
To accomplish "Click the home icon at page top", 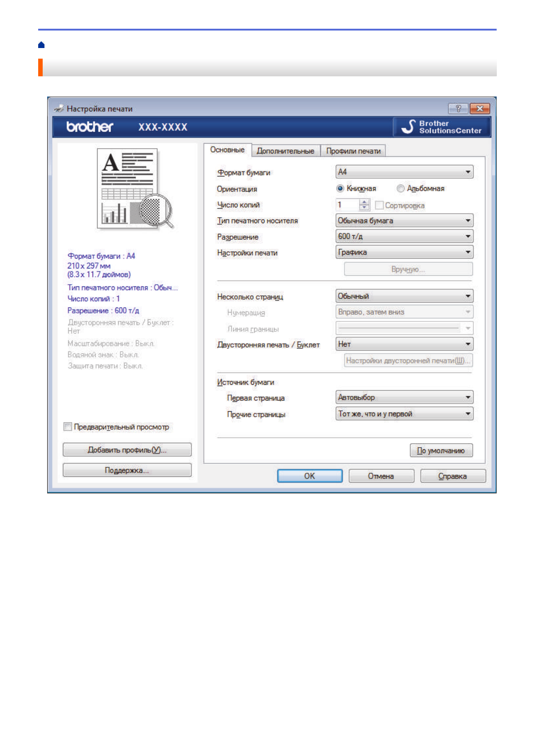I will (41, 45).
